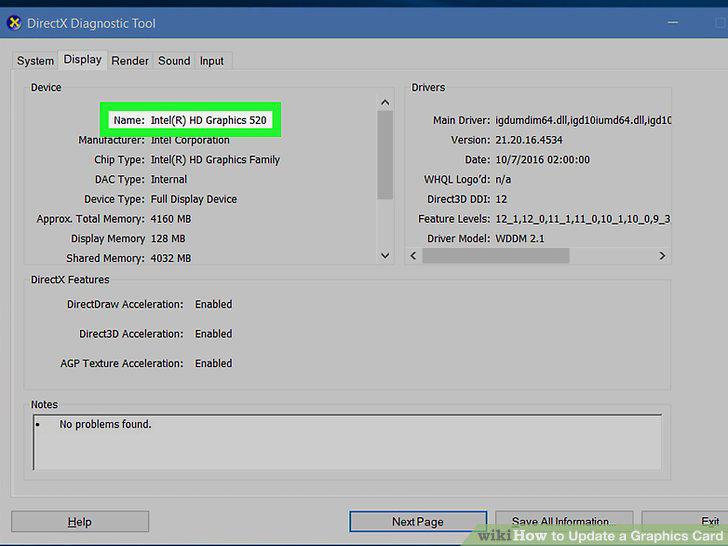The image size is (728, 546).
Task: Click the WHQL Logo'd value 'n/a'
Action: click(x=503, y=180)
